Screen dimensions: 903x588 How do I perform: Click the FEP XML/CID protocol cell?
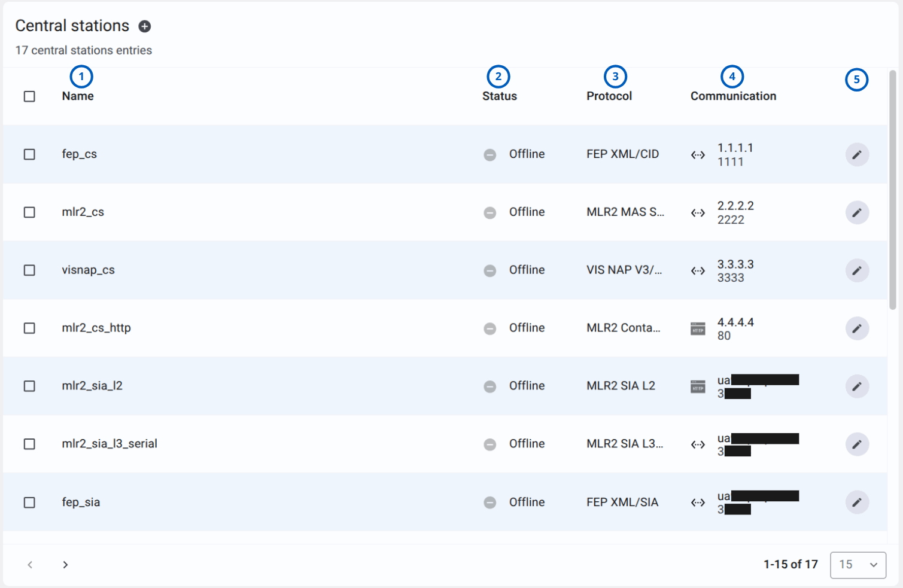[x=622, y=154]
